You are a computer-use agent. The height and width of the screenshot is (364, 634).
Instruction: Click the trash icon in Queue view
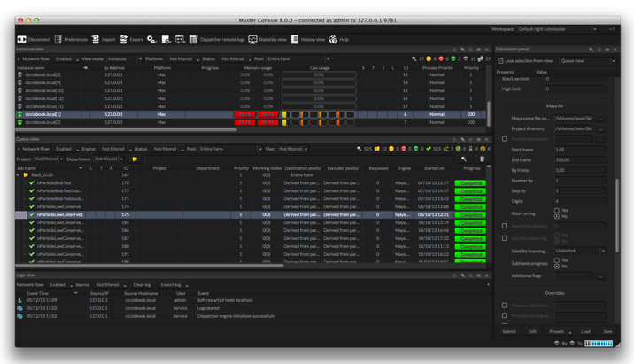[482, 159]
